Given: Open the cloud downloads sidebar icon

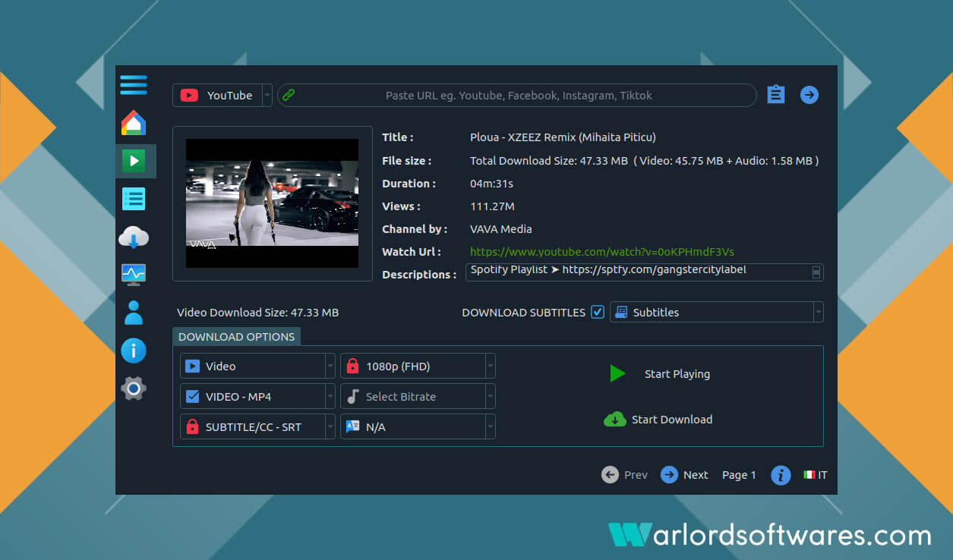Looking at the screenshot, I should click(134, 238).
